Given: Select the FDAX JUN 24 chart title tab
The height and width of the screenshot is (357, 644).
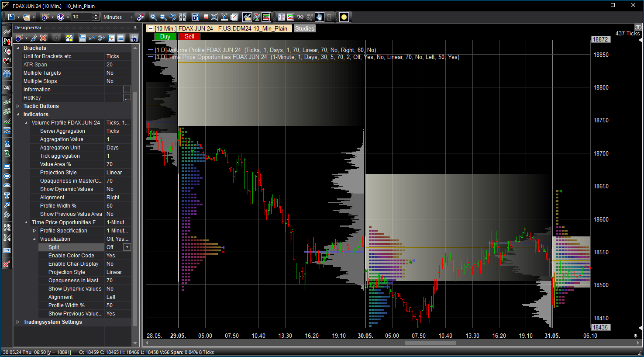Looking at the screenshot, I should [221, 28].
